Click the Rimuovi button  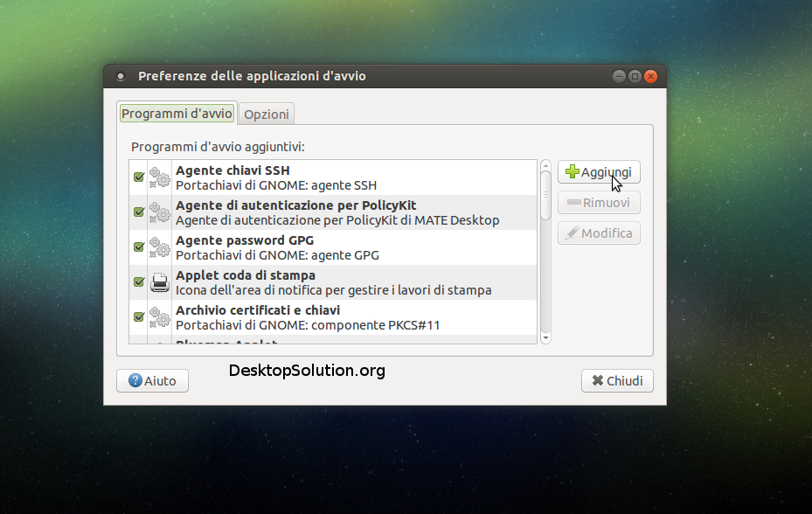(599, 203)
